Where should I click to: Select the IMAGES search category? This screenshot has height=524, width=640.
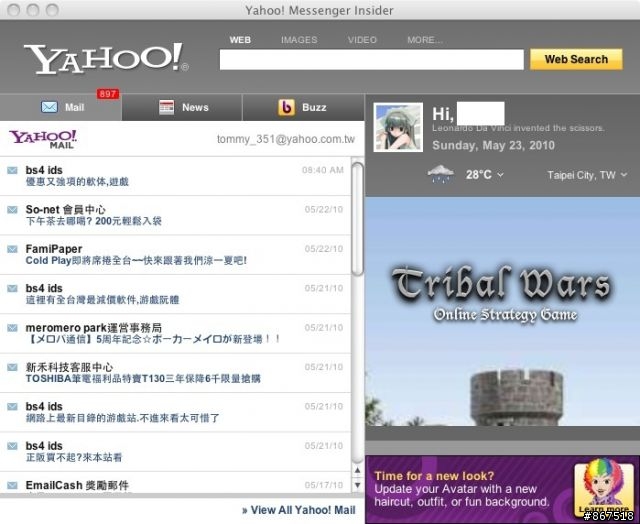299,40
